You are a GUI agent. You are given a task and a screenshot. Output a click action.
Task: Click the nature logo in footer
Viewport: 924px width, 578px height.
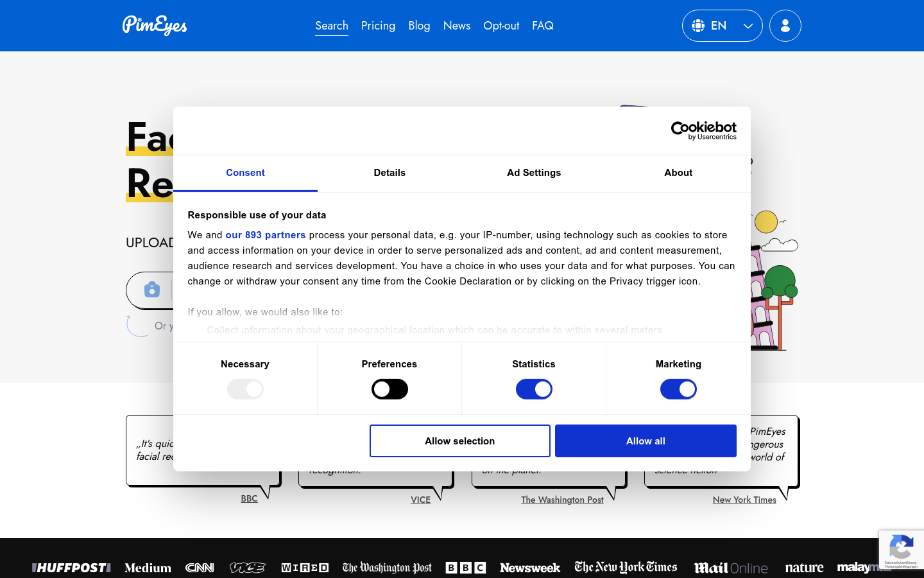[804, 568]
